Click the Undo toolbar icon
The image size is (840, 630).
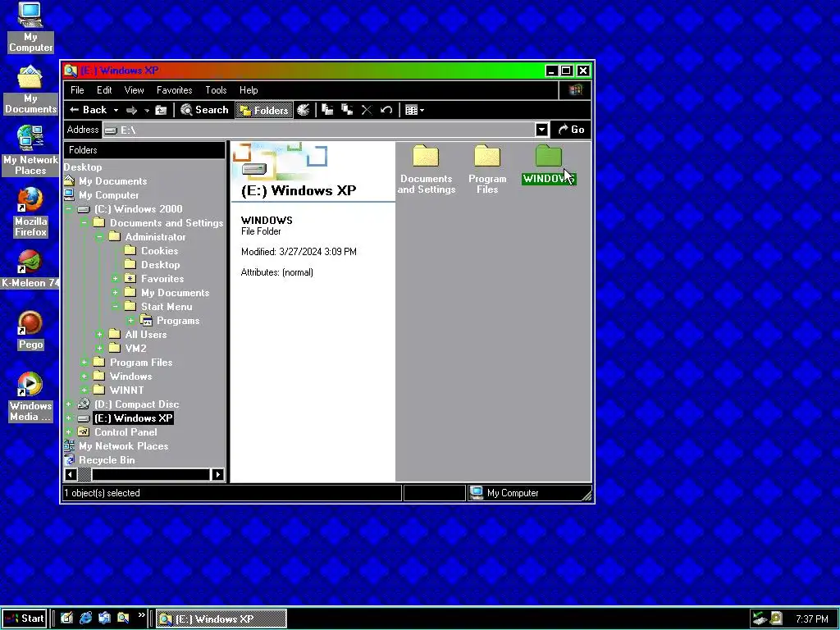[386, 110]
